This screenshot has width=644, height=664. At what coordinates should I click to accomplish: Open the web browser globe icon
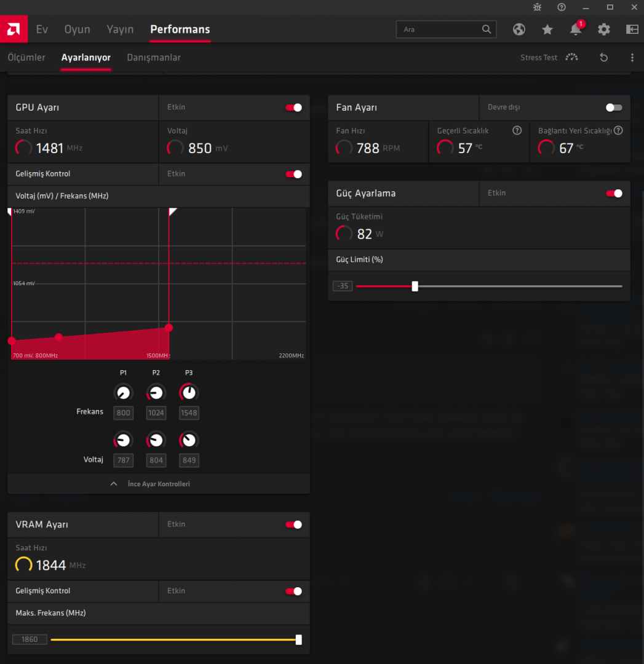coord(519,30)
